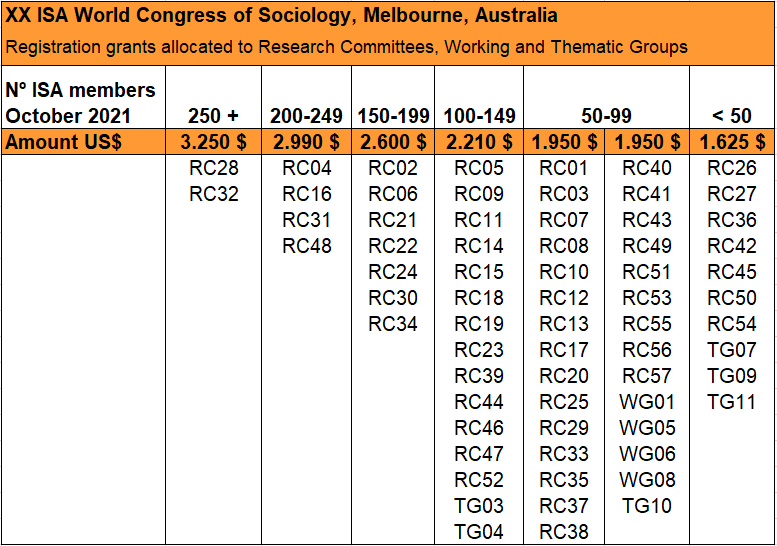
Task: Click the cell RC29
Action: [x=564, y=428]
